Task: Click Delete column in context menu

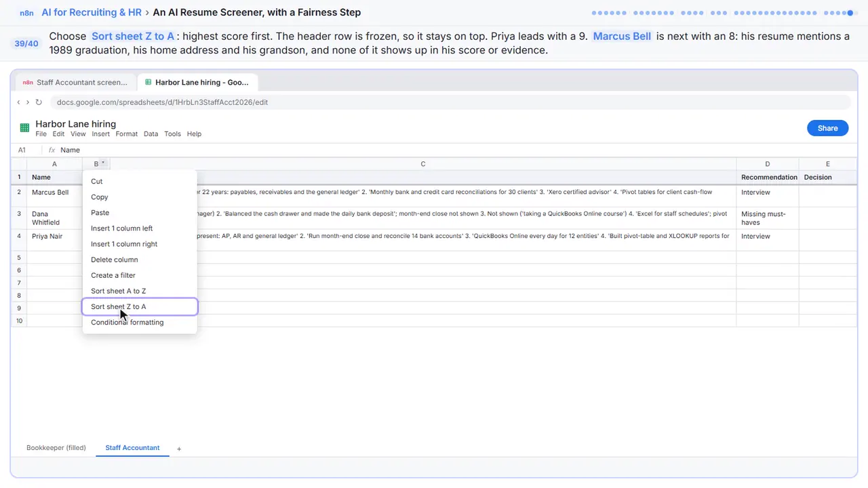Action: click(140, 260)
